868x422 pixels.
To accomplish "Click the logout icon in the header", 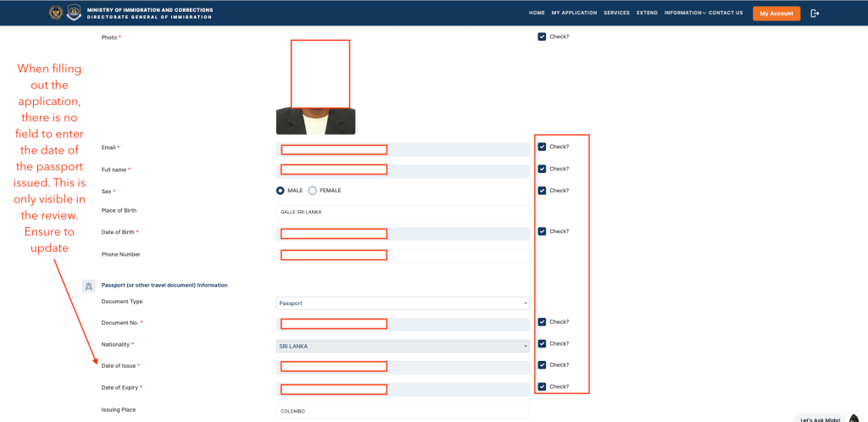I will pos(815,14).
